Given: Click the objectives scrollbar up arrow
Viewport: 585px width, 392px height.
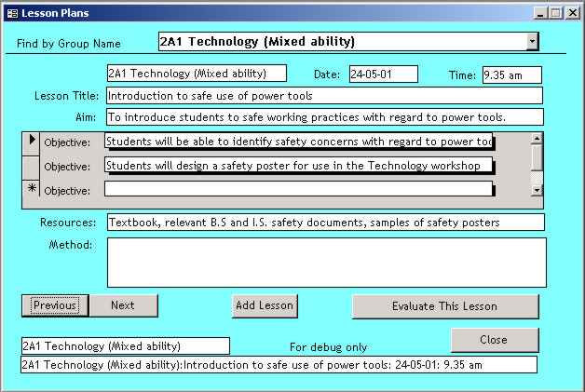Looking at the screenshot, I should tap(537, 139).
